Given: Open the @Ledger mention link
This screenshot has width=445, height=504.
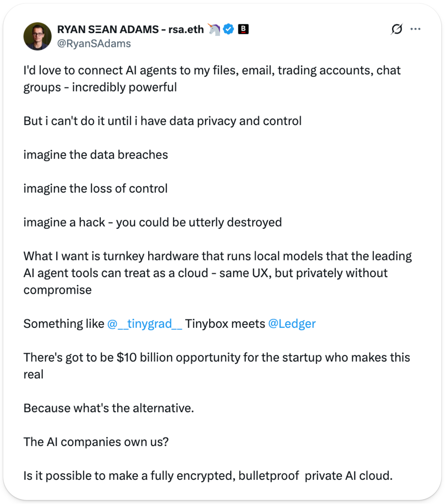Looking at the screenshot, I should click(x=292, y=324).
